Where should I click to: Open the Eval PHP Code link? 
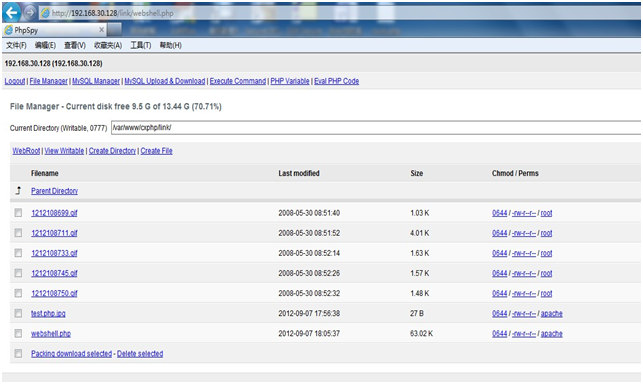click(337, 81)
